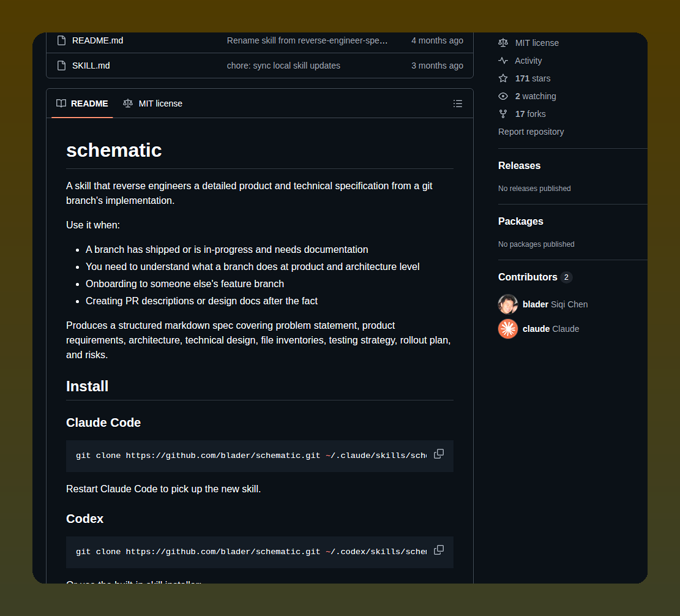Viewport: 680px width, 616px height.
Task: Open the README.md file
Action: 97,40
